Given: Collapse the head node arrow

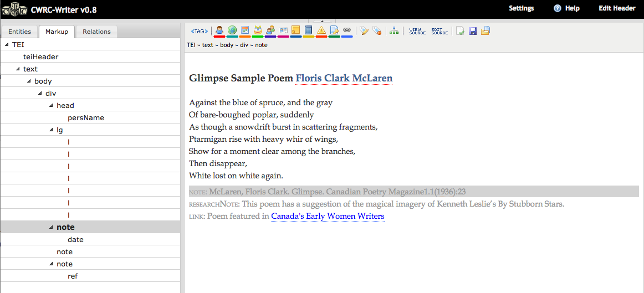Looking at the screenshot, I should tap(51, 105).
